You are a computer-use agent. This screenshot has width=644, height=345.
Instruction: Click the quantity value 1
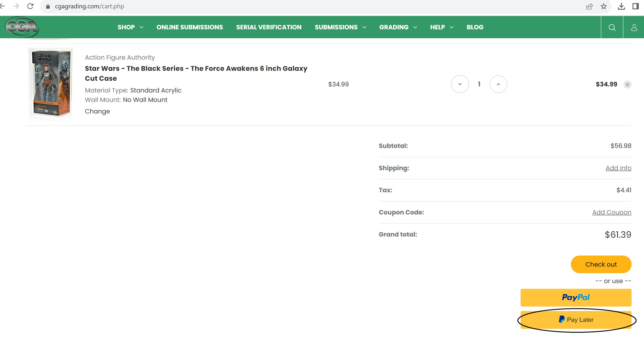point(479,84)
